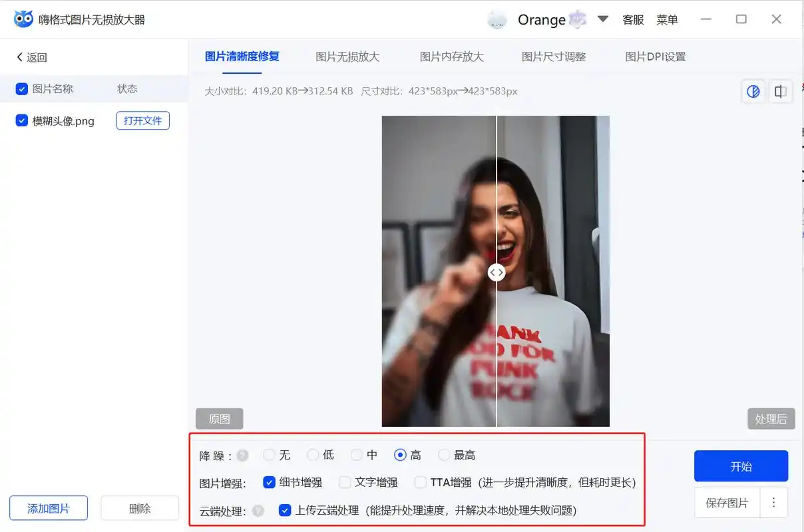
Task: Select the contrast comparison circle icon
Action: pyautogui.click(x=753, y=91)
